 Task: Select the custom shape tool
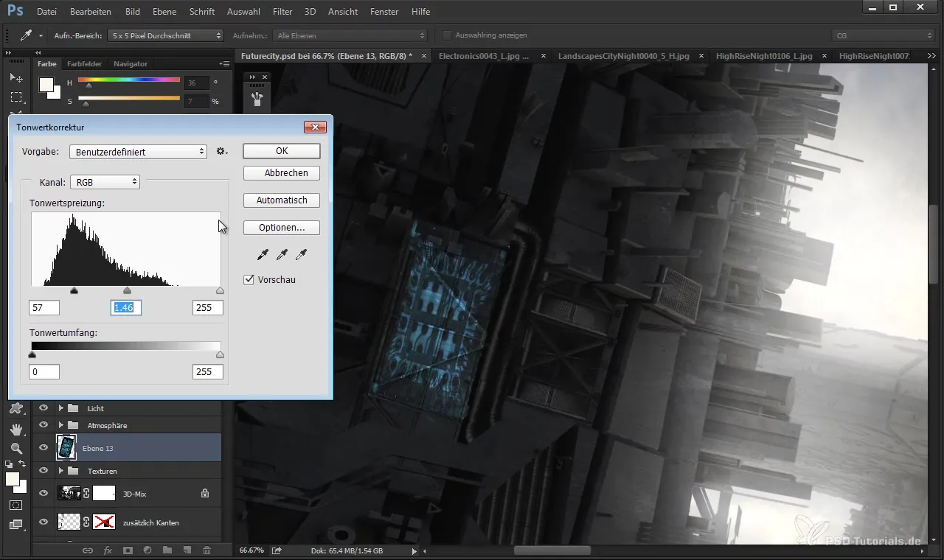[x=15, y=409]
